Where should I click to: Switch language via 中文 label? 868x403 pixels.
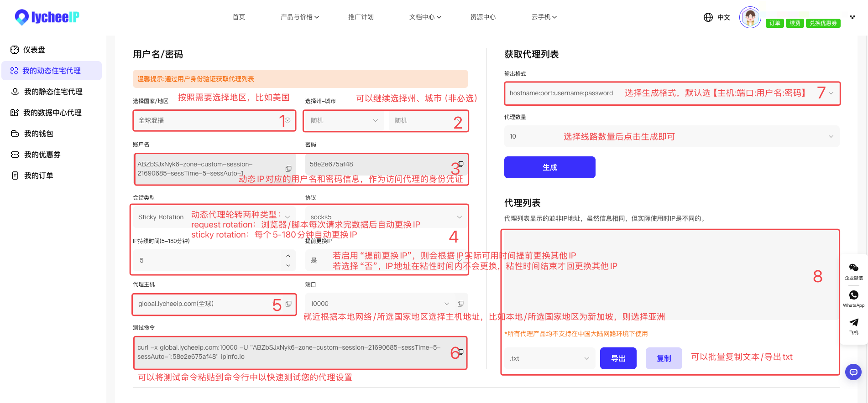(x=724, y=17)
